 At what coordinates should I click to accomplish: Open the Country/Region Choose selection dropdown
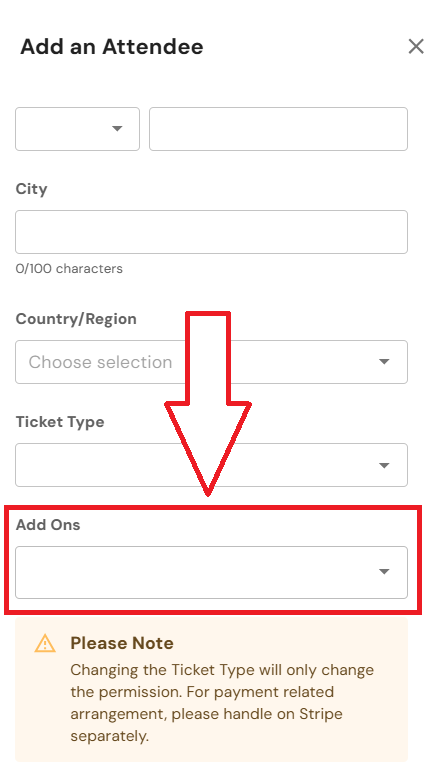pyautogui.click(x=211, y=362)
